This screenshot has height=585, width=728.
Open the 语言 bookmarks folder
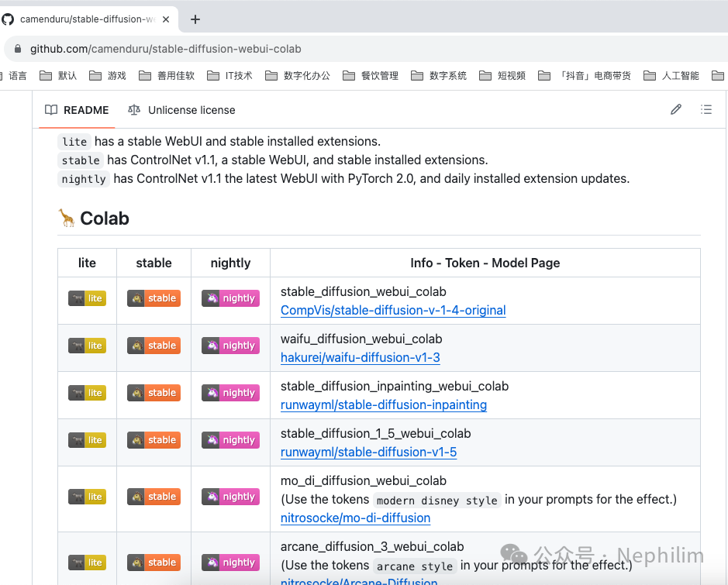click(14, 76)
